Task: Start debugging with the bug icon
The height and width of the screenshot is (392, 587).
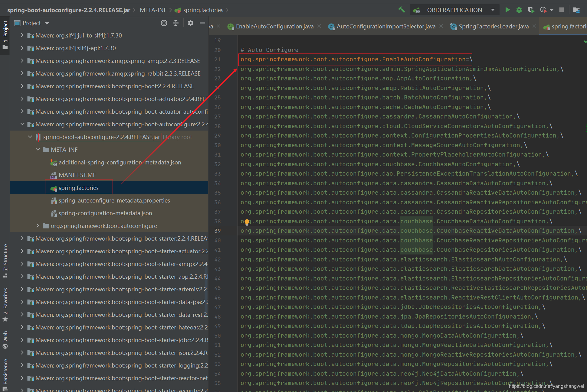Action: point(519,10)
